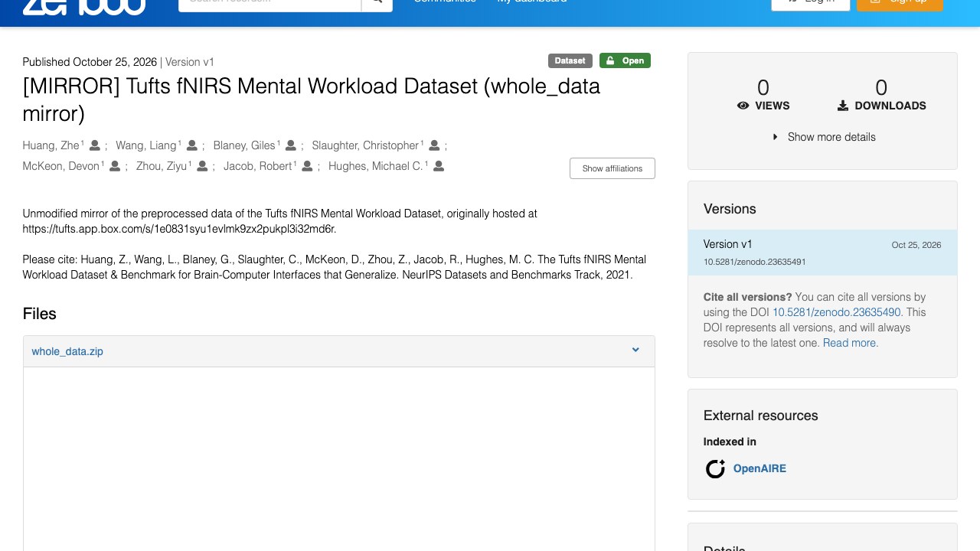This screenshot has width=980, height=551.
Task: Click author name Zhou, Ziyu
Action: pyautogui.click(x=162, y=166)
